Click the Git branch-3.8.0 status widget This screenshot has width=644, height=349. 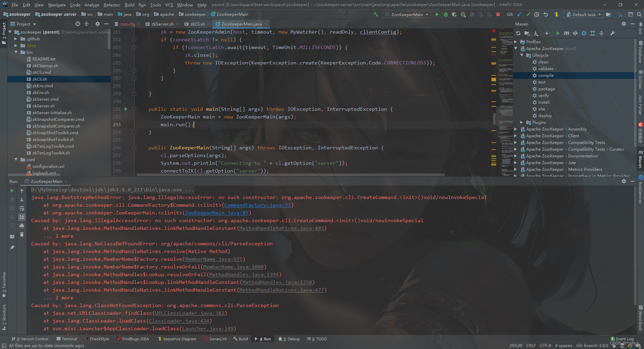pos(592,345)
